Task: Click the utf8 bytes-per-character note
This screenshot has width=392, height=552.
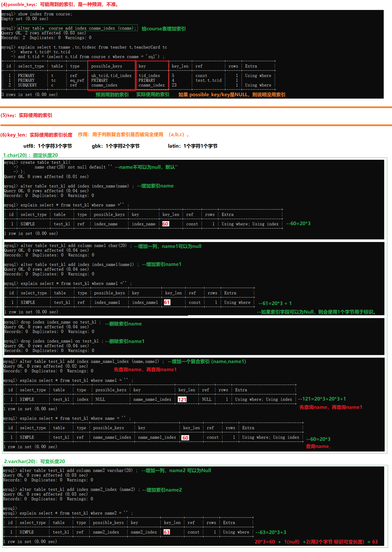Action: pyautogui.click(x=48, y=146)
